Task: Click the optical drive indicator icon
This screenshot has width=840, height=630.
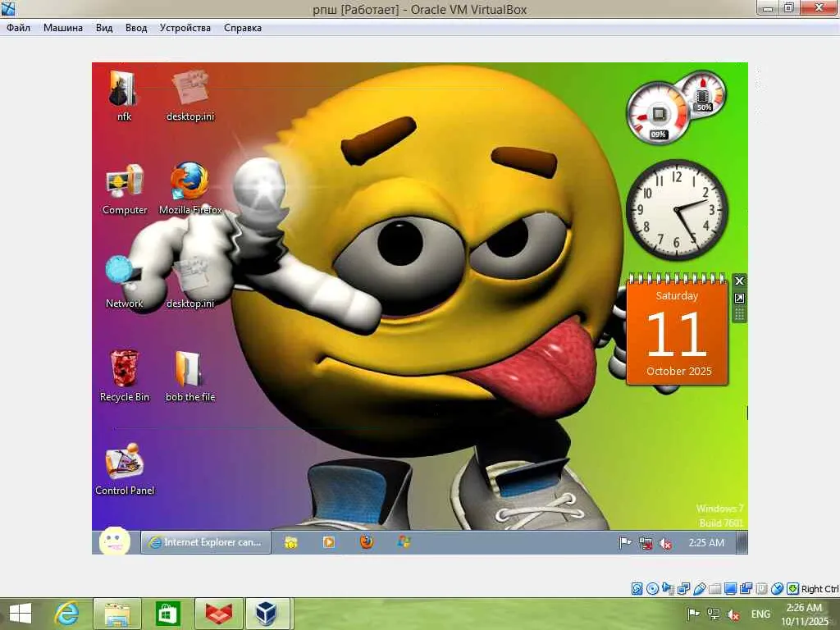Action: (652, 589)
